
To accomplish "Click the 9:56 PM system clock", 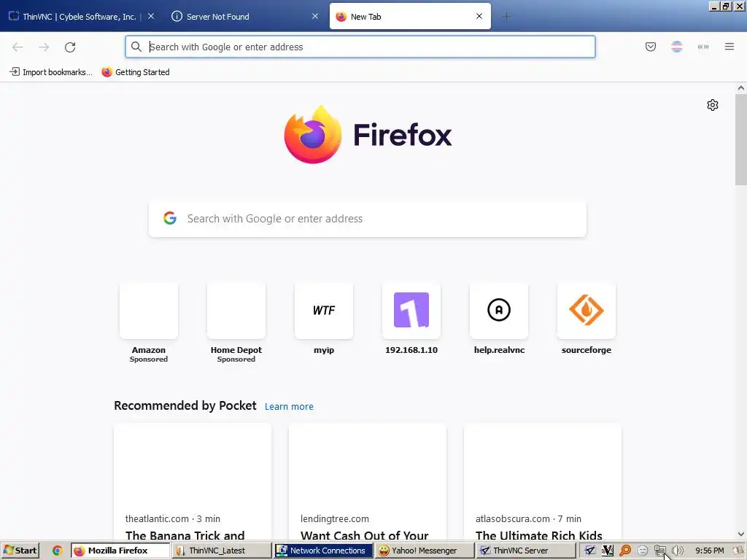I will tap(709, 551).
